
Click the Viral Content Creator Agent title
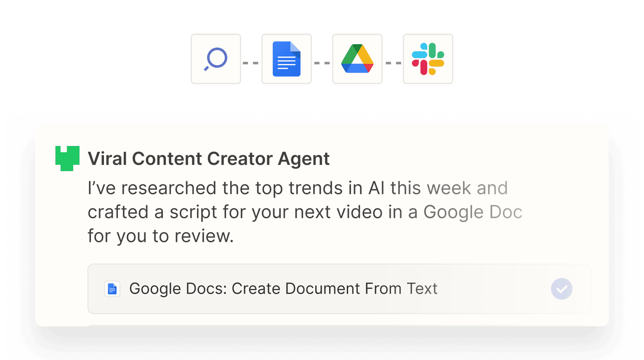[209, 159]
